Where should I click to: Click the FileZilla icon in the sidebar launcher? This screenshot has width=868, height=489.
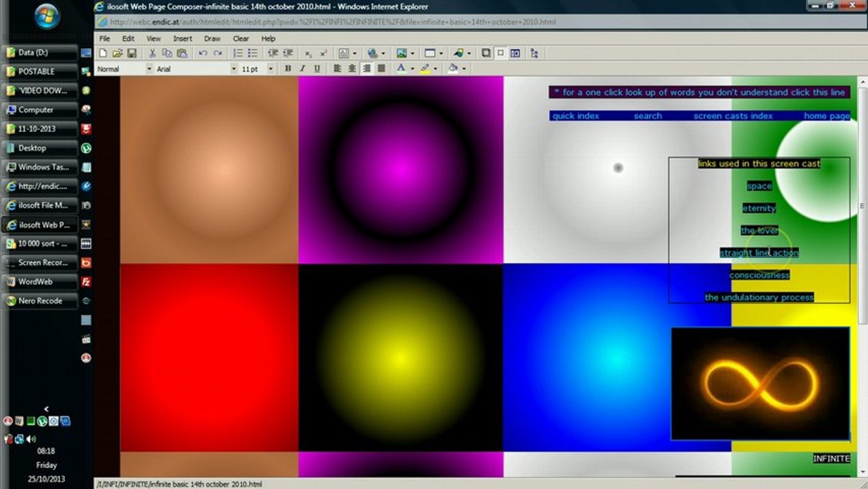click(x=86, y=281)
